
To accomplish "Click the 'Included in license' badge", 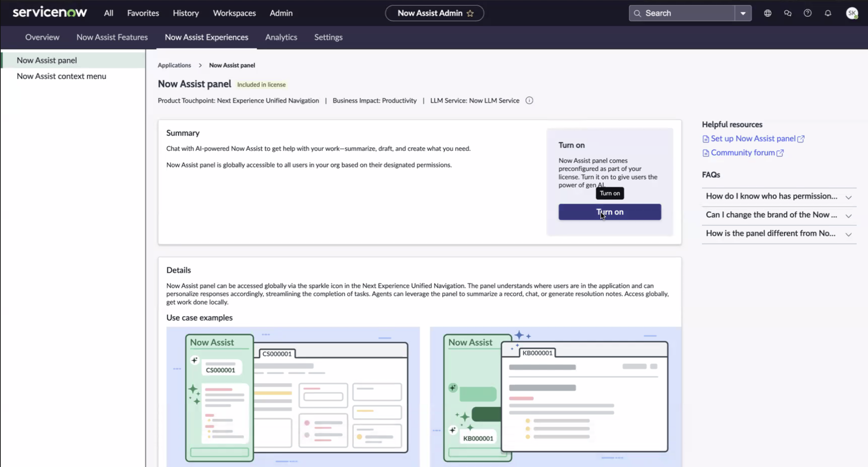I will tap(261, 85).
